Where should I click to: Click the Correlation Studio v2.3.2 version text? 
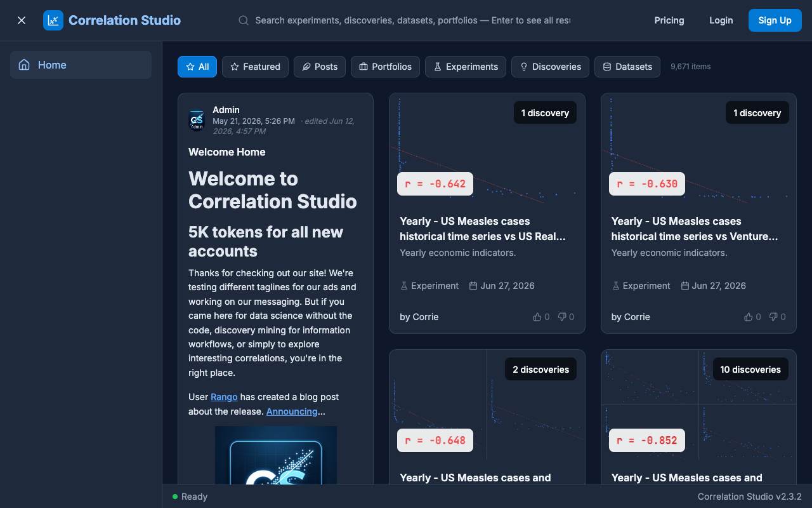(x=750, y=497)
